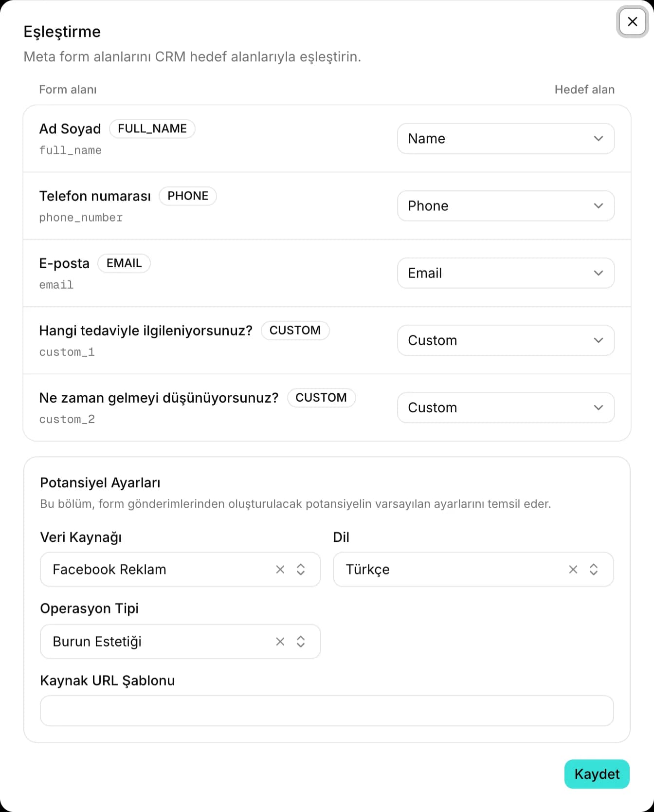Save mapping with Kaydet button
The image size is (654, 812).
(597, 774)
